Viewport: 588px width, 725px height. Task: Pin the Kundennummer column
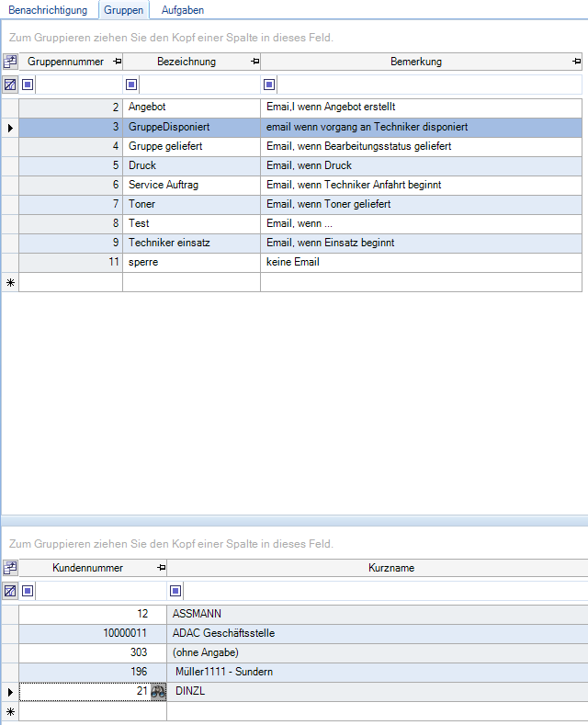click(161, 568)
